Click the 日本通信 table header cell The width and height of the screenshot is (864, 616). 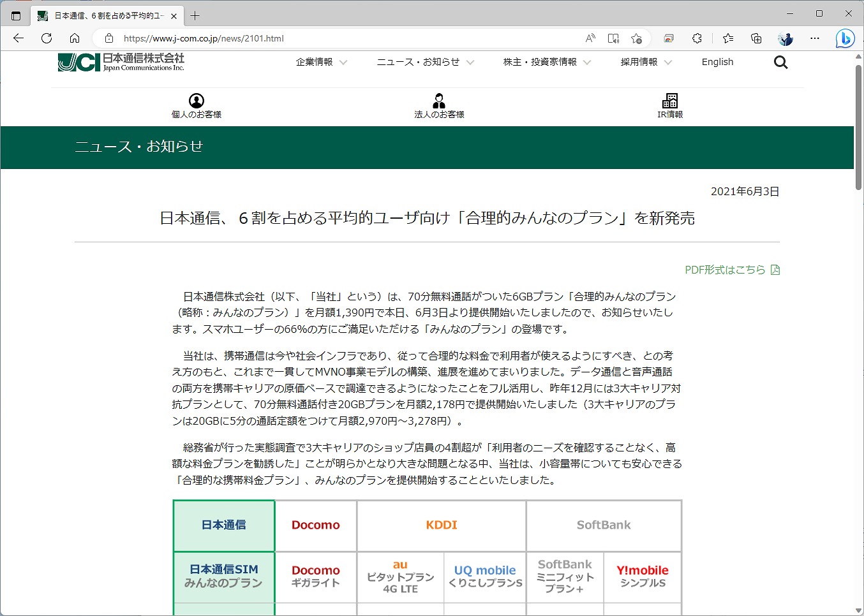pos(224,525)
